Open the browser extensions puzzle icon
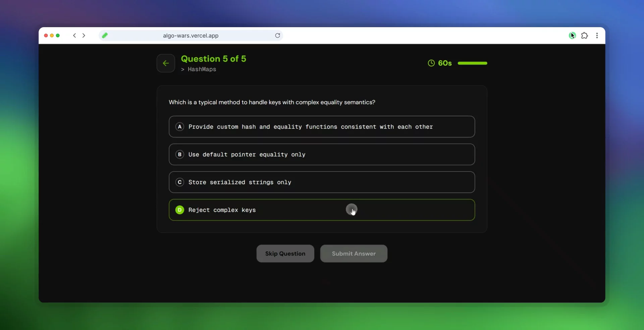Screen dimensions: 644x330 584,36
